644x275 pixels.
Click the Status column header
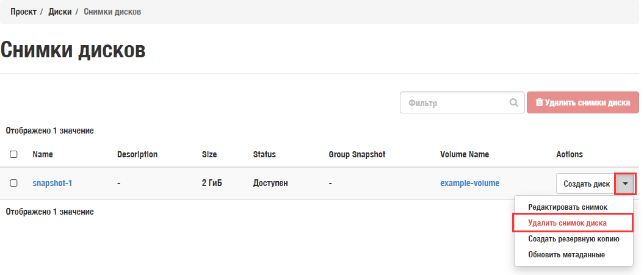pos(264,155)
